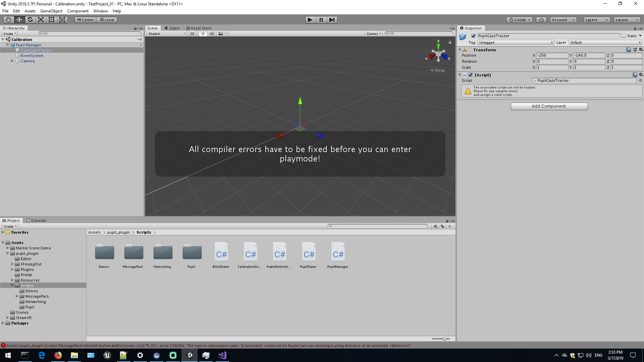This screenshot has width=644, height=362.
Task: Open the Component menu
Action: pyautogui.click(x=78, y=11)
